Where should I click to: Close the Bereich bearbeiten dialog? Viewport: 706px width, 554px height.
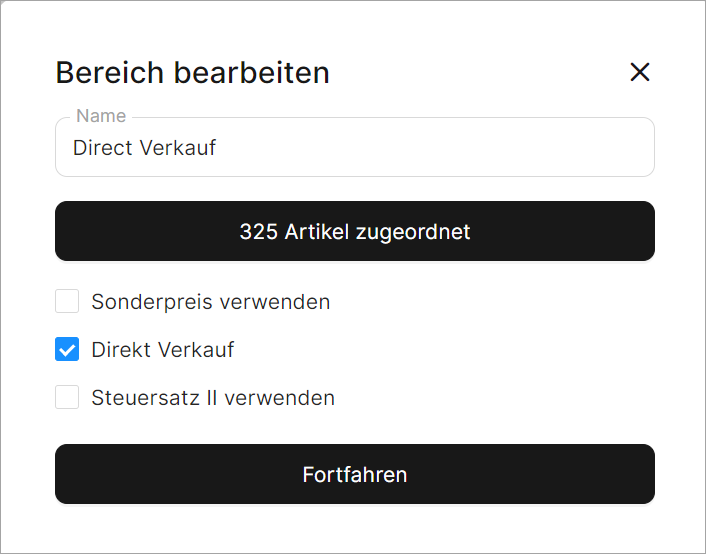click(640, 72)
